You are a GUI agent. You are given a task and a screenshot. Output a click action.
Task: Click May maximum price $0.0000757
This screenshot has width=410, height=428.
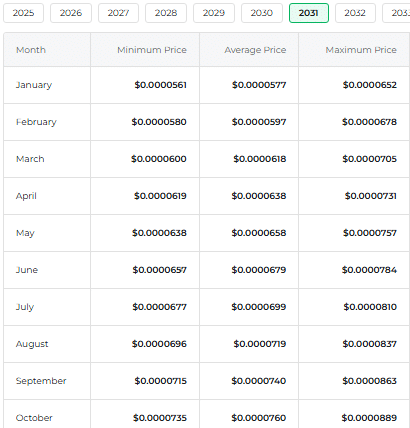[x=370, y=233]
